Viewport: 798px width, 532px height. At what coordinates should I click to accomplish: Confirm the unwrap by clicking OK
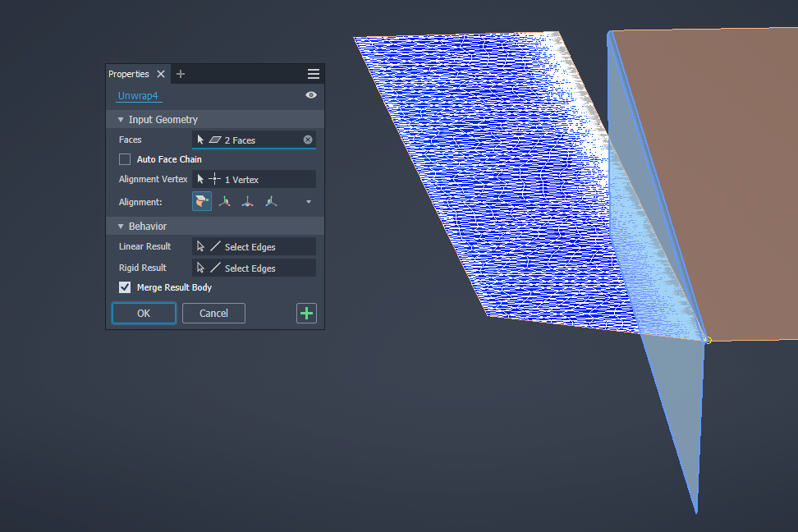(143, 313)
